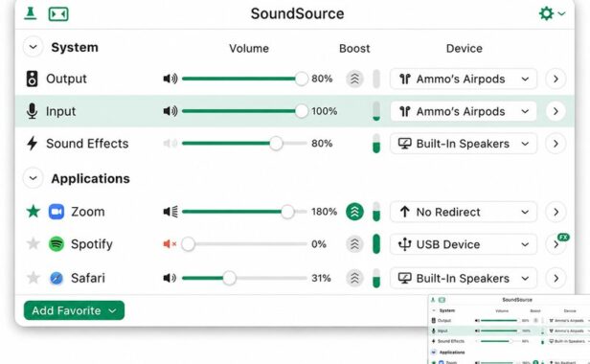Click the Output speaker icon
590x364 pixels.
32,79
